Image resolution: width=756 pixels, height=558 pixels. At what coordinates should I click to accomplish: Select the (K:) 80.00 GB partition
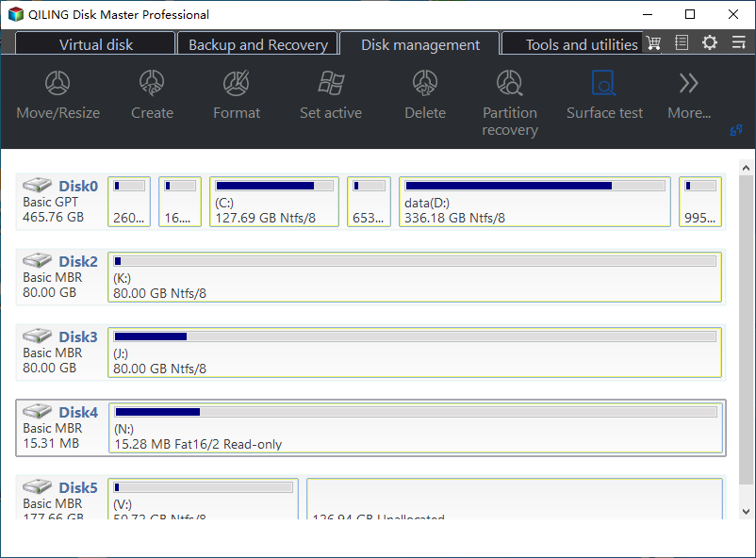point(415,277)
